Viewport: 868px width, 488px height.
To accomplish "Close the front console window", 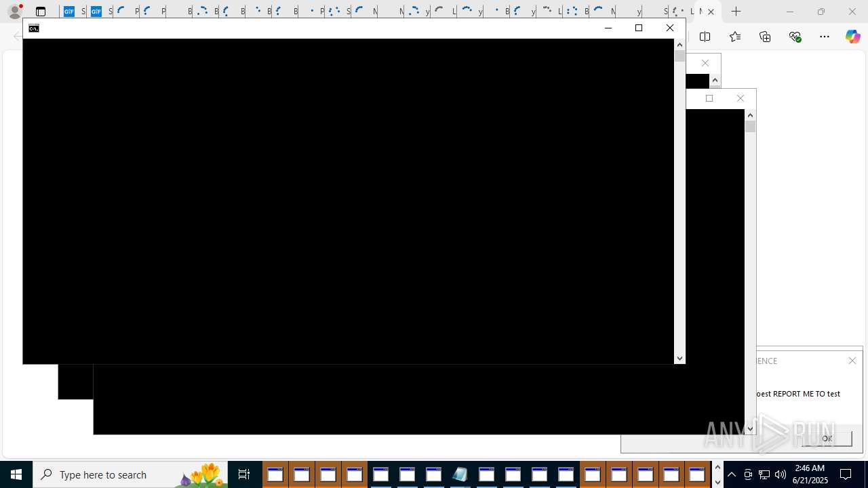I will [x=670, y=28].
